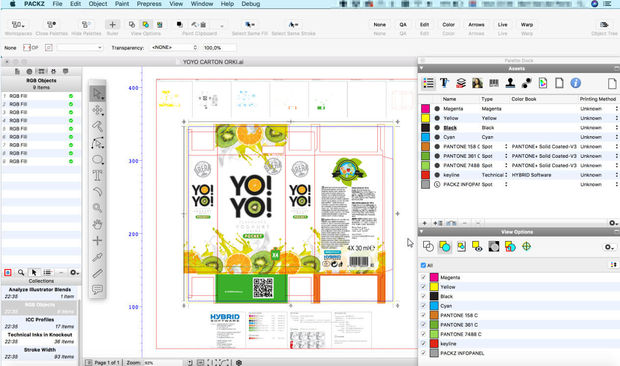Select the Comment annotation tool in toolbox
This screenshot has height=366, width=620.
click(97, 290)
